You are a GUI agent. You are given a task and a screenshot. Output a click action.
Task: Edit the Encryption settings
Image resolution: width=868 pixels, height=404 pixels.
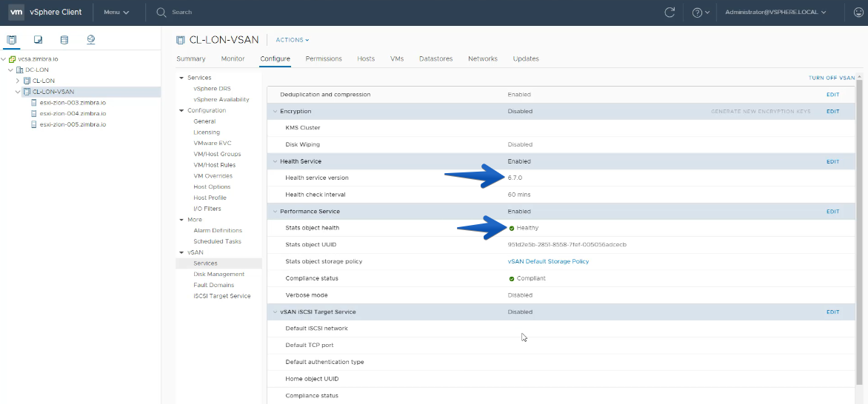[832, 111]
